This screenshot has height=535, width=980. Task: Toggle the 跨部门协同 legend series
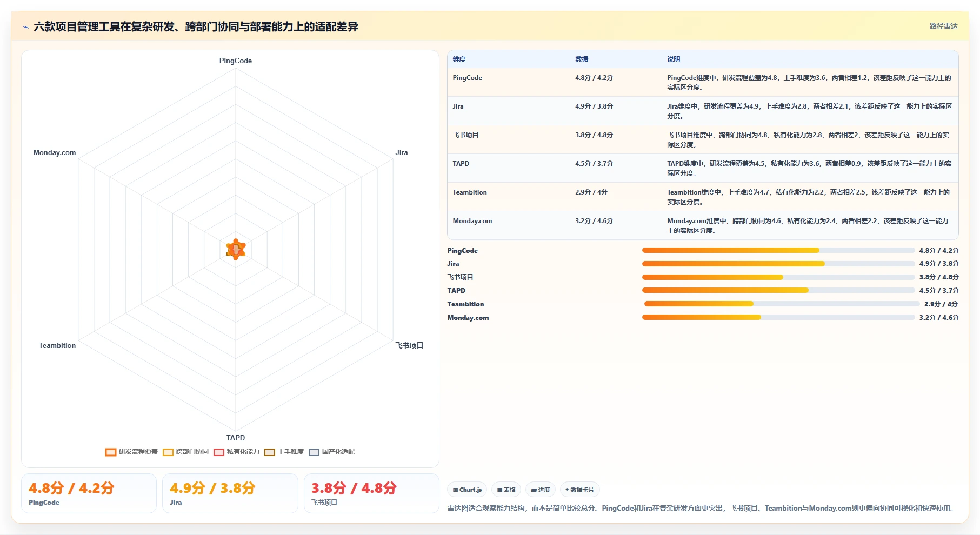(185, 452)
